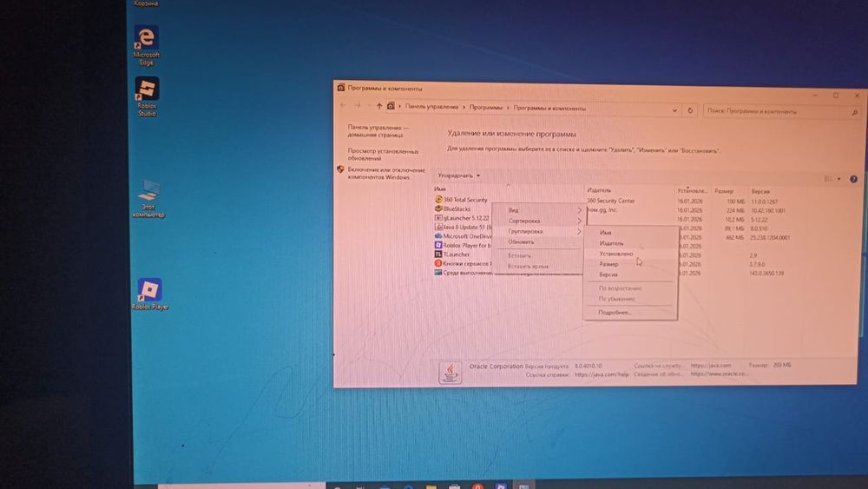This screenshot has width=868, height=489.
Task: Click the Forward navigation arrow
Action: click(x=358, y=105)
